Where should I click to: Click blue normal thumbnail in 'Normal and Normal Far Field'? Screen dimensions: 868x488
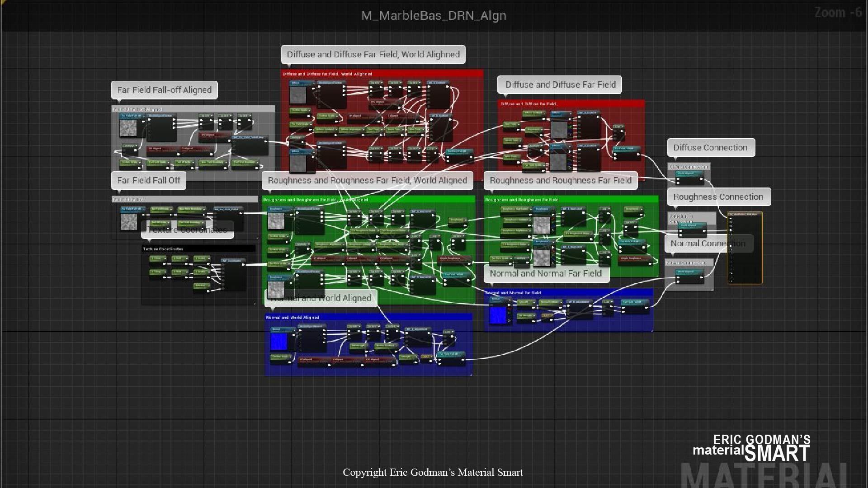(498, 315)
